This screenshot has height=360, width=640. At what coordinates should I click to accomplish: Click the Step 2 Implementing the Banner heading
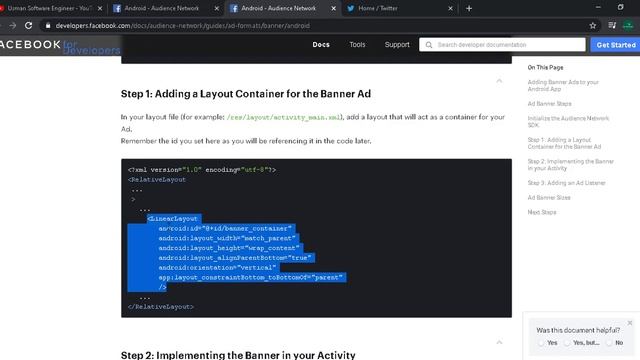click(x=238, y=355)
